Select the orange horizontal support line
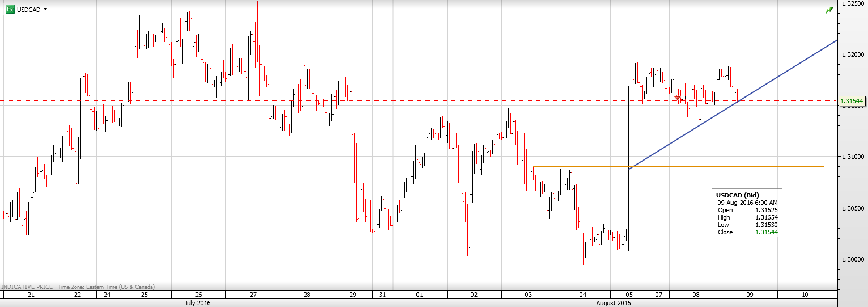868x307 pixels. click(737, 167)
